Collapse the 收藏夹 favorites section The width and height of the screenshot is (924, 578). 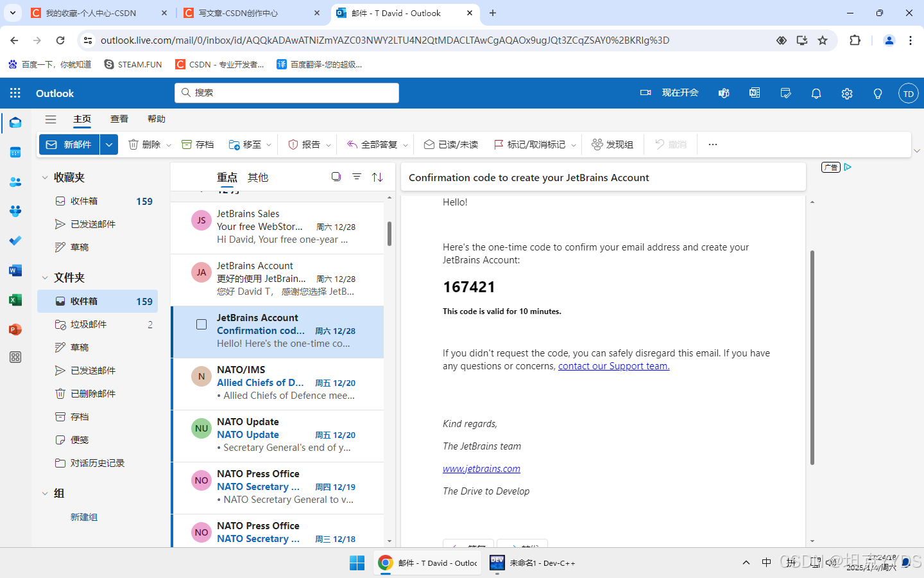pos(45,178)
